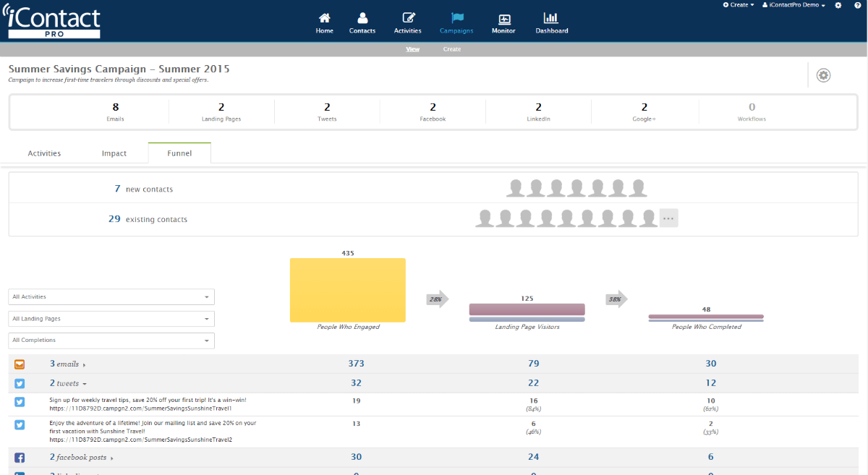Click the Twitter icon beside tweets row

pos(20,383)
